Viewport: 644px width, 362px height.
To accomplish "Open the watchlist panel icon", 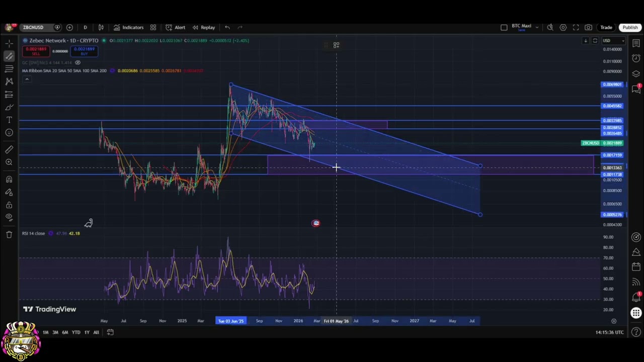I will point(636,43).
